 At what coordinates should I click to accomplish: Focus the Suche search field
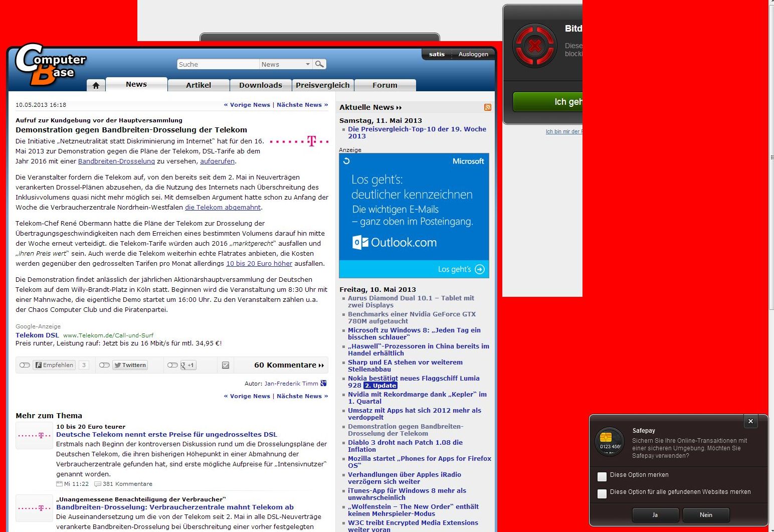[218, 64]
